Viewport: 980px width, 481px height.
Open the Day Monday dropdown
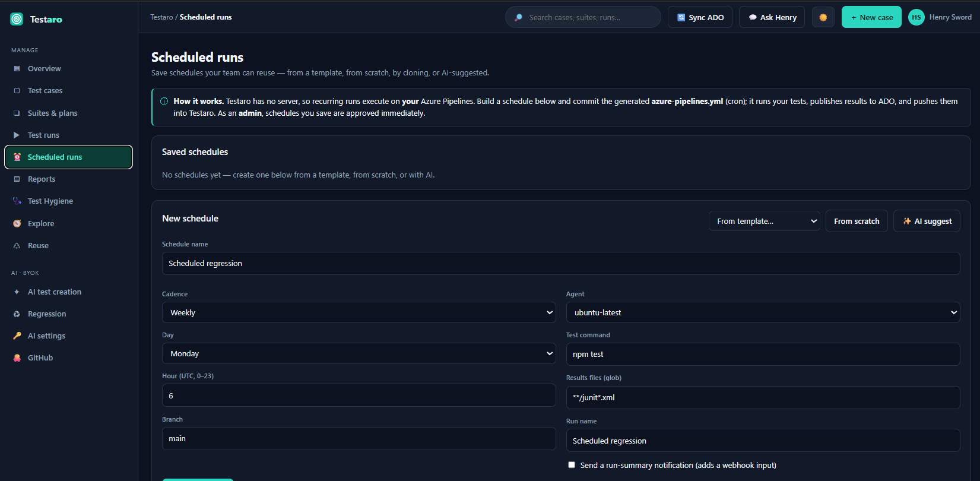coord(359,353)
